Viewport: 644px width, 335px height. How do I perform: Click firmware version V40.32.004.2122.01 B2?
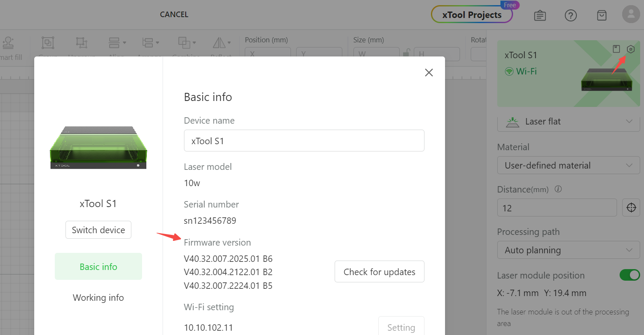[x=228, y=272]
